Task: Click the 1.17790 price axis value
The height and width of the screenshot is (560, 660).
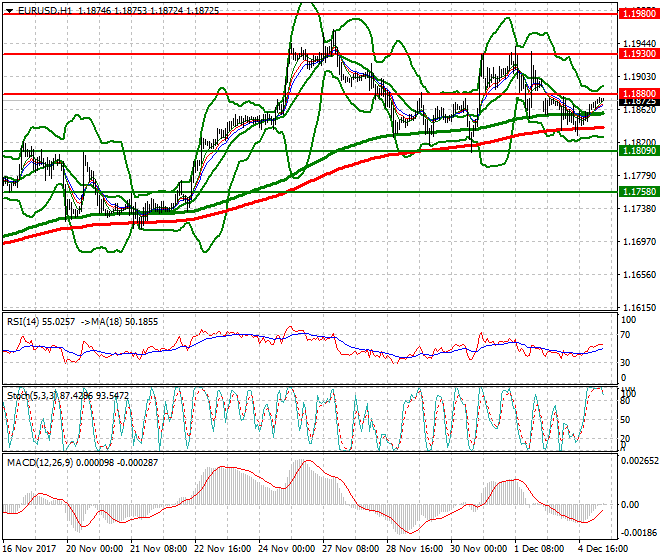Action: [639, 176]
